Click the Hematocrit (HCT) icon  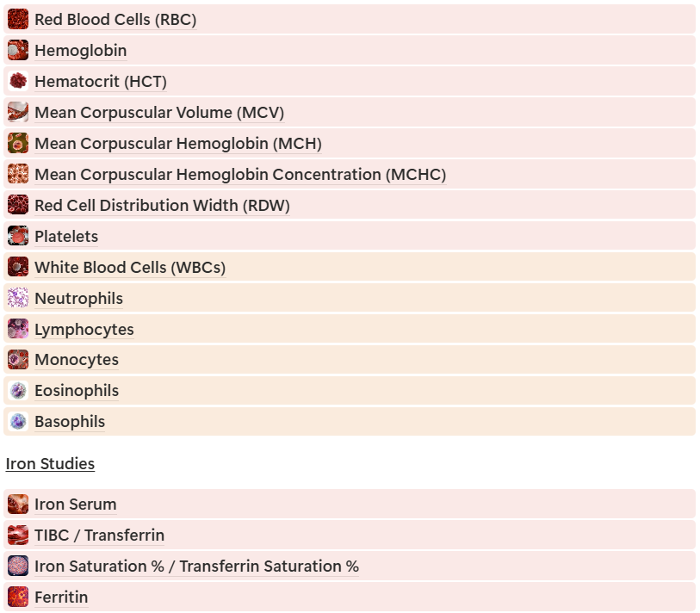[18, 81]
